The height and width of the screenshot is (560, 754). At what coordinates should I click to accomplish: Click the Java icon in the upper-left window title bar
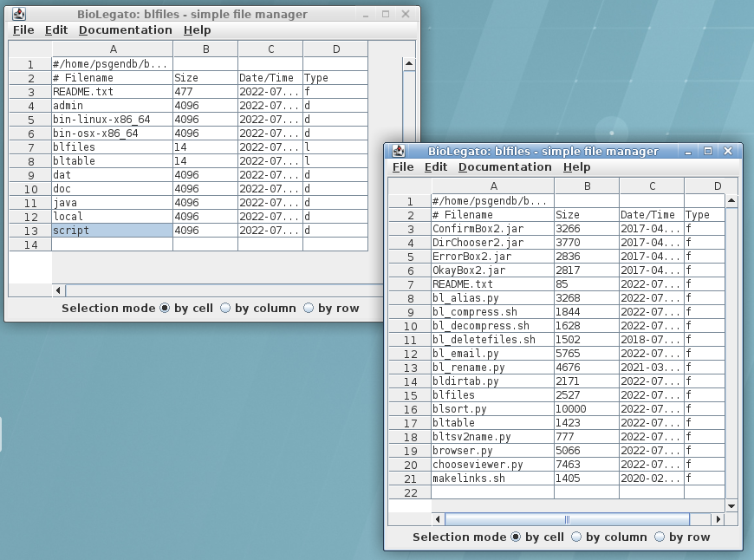click(x=19, y=14)
